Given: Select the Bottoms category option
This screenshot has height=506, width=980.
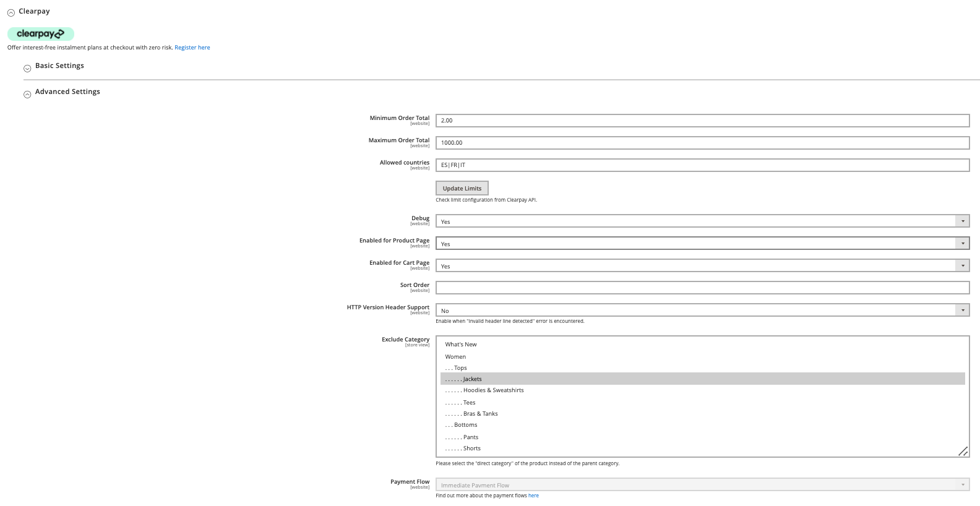Looking at the screenshot, I should point(702,425).
